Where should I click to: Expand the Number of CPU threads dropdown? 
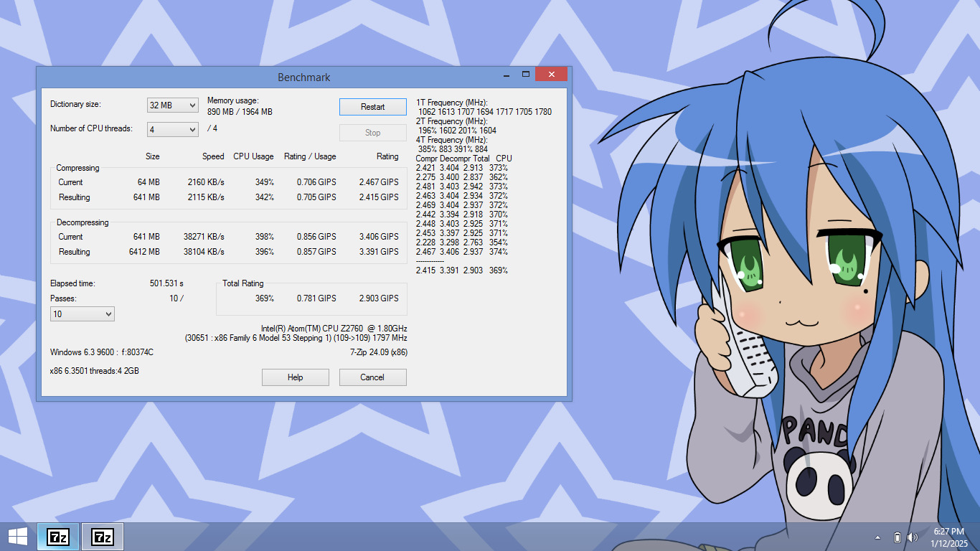(x=172, y=129)
